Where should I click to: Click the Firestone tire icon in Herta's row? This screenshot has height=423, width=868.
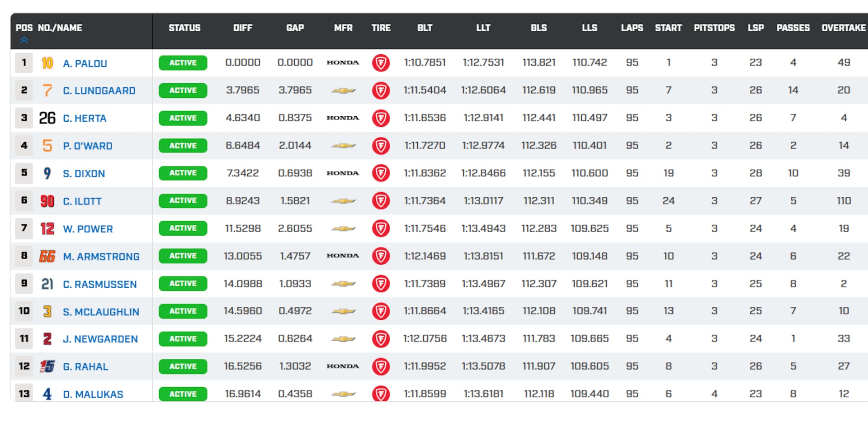381,118
